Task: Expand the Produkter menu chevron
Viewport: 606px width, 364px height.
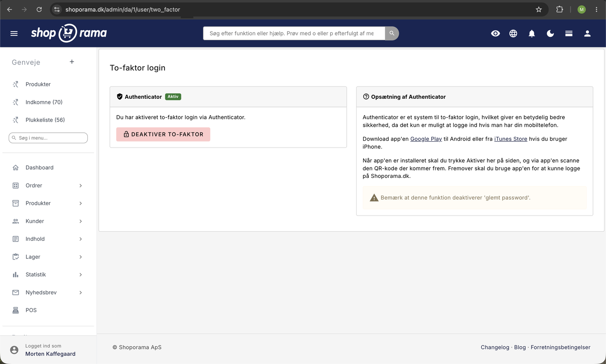Action: (81, 203)
